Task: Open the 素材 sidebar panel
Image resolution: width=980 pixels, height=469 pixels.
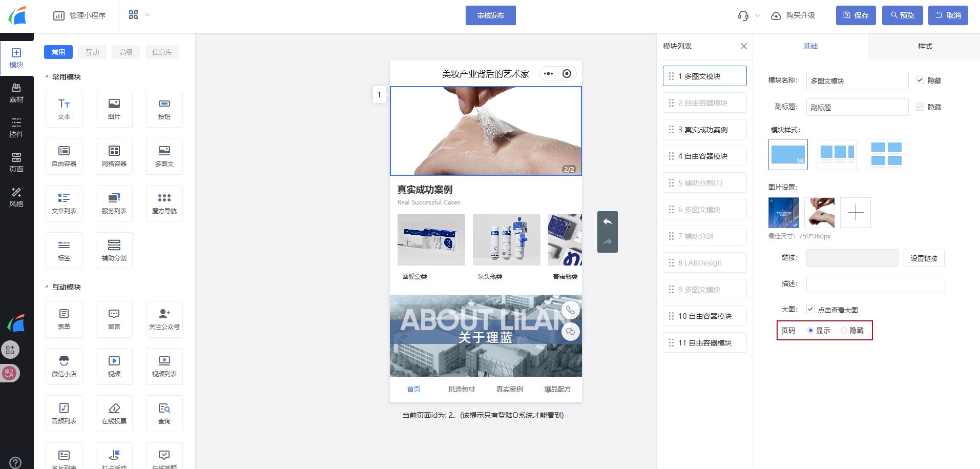Action: point(16,93)
